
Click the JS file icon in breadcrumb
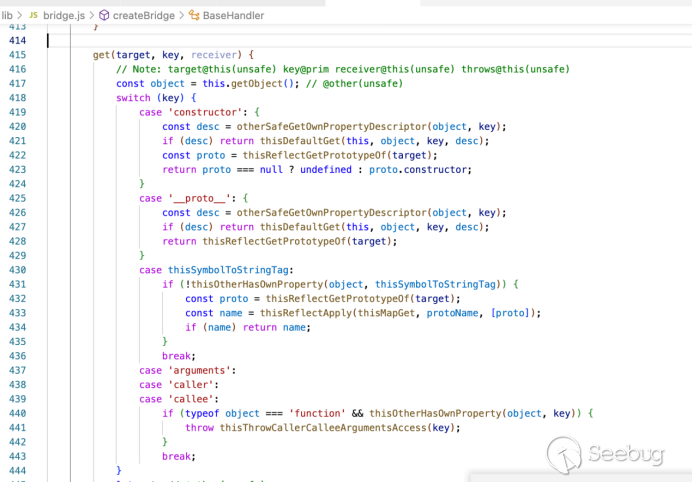[x=34, y=15]
